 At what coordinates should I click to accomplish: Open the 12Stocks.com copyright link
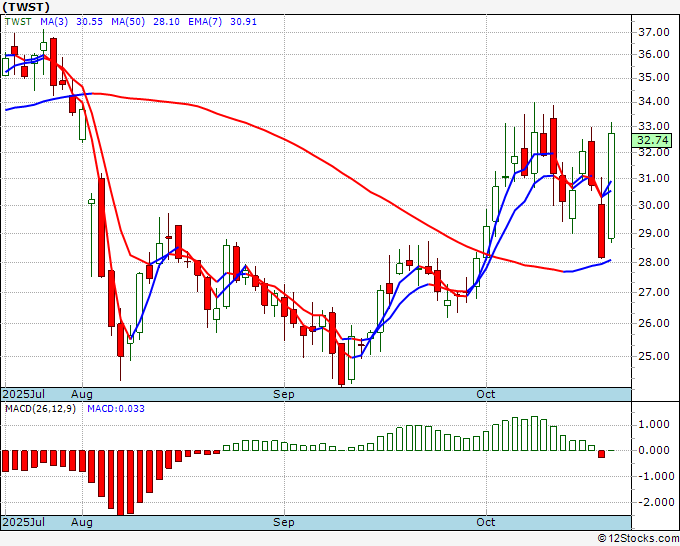coord(638,539)
